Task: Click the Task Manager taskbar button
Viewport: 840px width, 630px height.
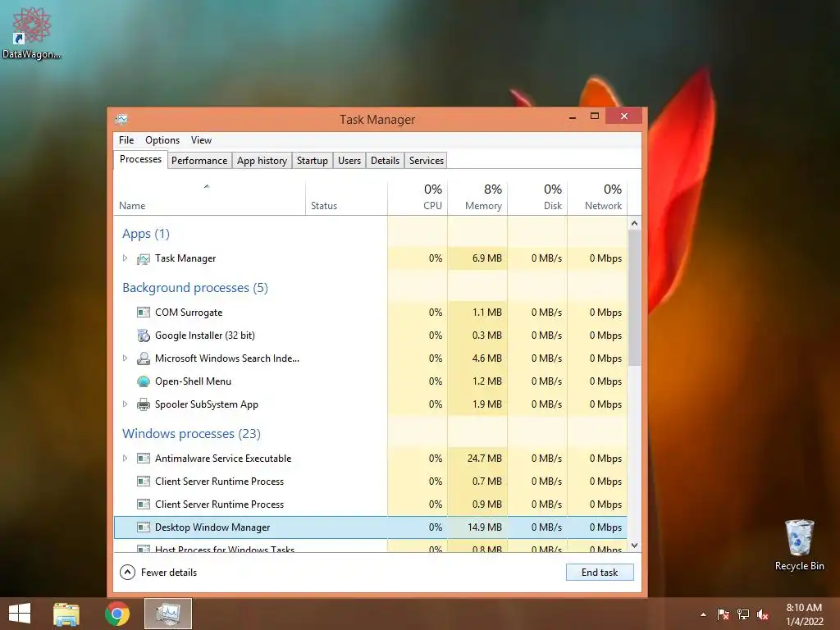Action: (168, 614)
